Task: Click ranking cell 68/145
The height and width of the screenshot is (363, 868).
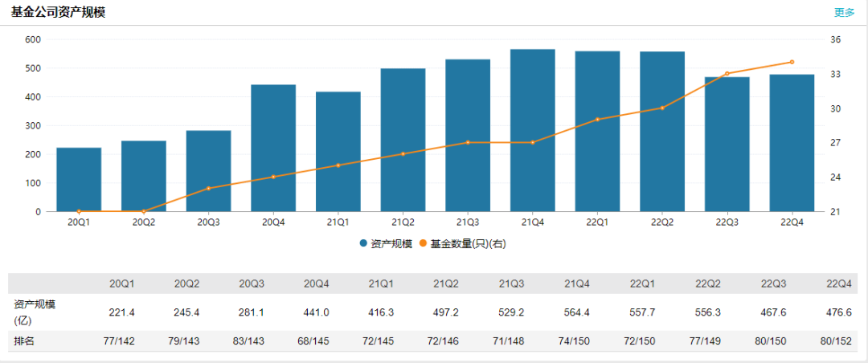Action: click(x=314, y=341)
